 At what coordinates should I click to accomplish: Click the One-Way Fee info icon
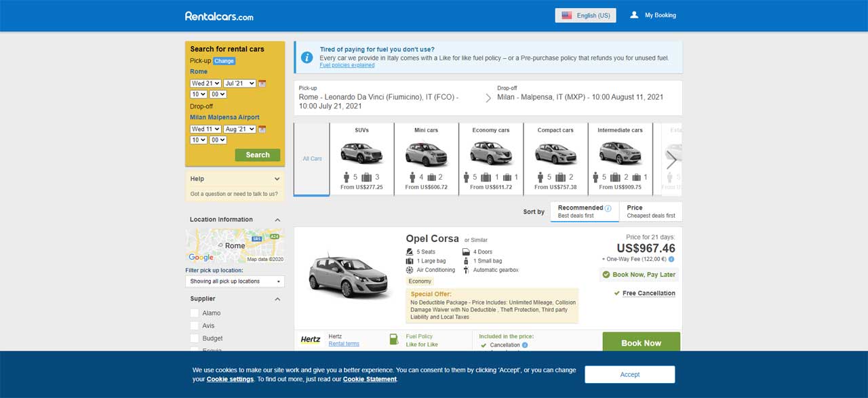(x=671, y=259)
